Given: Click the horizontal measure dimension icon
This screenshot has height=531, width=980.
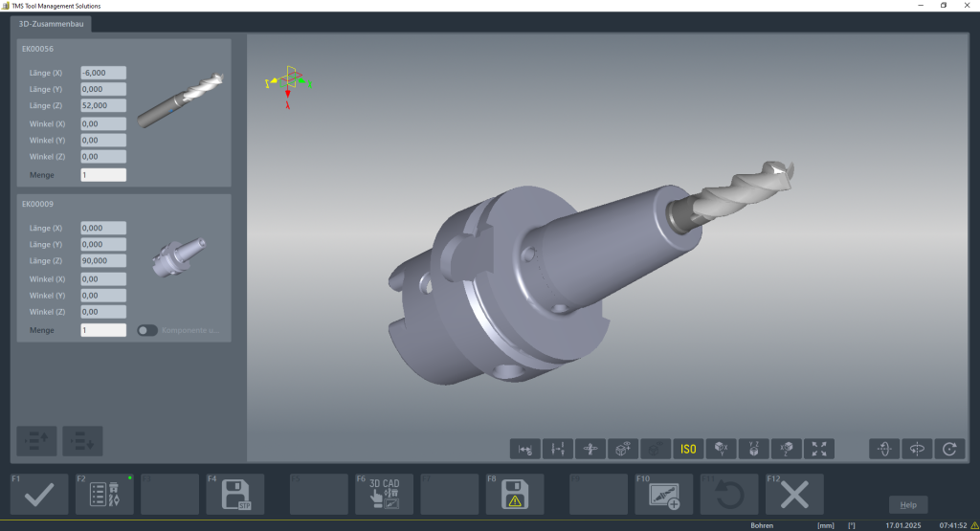Looking at the screenshot, I should (x=524, y=448).
